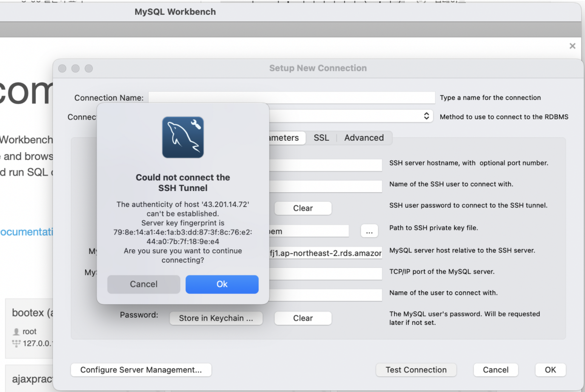Click the Connection Name input field

tap(292, 98)
